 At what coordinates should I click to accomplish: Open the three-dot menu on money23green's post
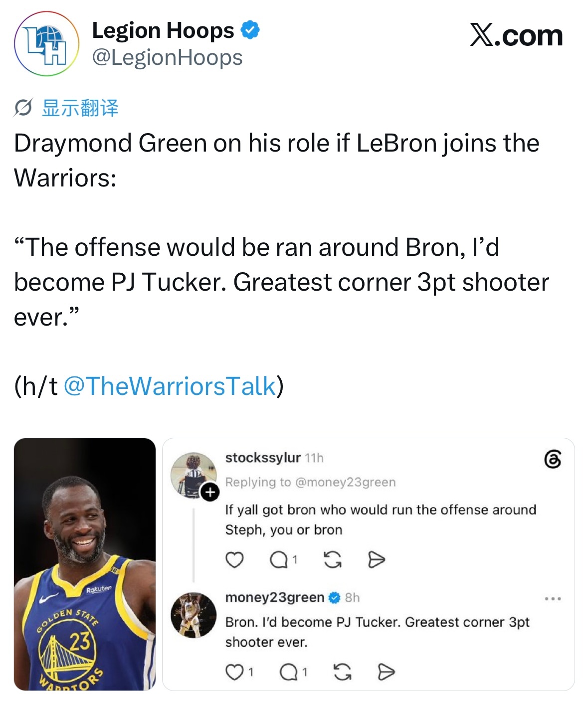coord(553,598)
